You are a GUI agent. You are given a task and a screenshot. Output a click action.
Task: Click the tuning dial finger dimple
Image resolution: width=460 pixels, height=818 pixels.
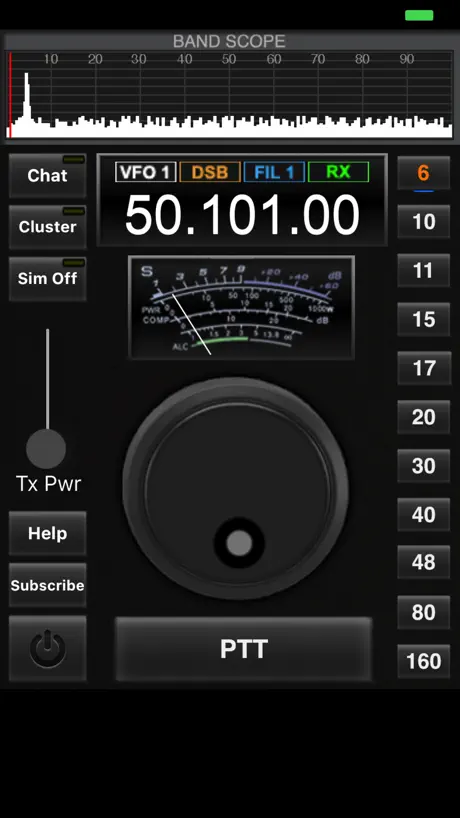pyautogui.click(x=239, y=543)
